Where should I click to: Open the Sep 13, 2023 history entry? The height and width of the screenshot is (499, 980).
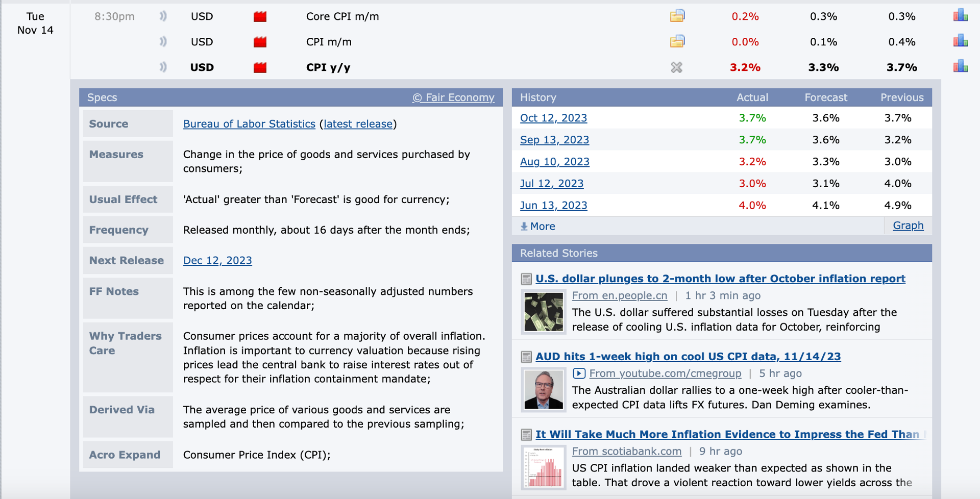554,140
